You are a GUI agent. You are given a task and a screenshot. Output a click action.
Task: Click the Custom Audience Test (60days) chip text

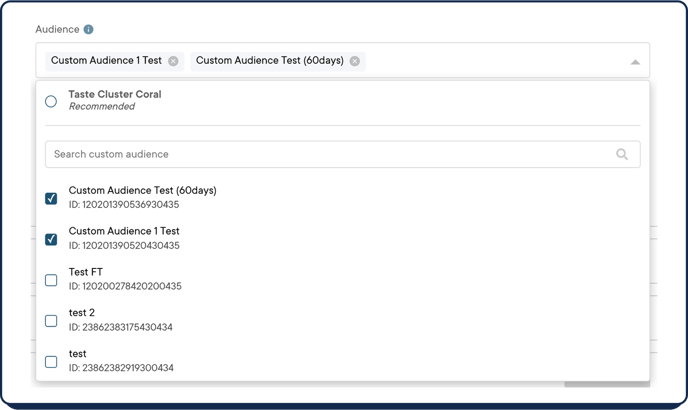point(270,61)
